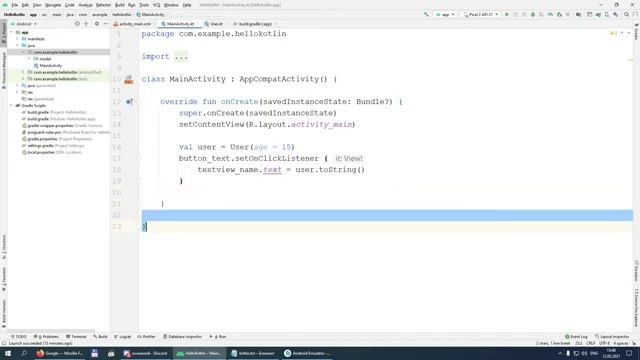Image resolution: width=640 pixels, height=360 pixels.
Task: Open the File menu
Action: 14,5
